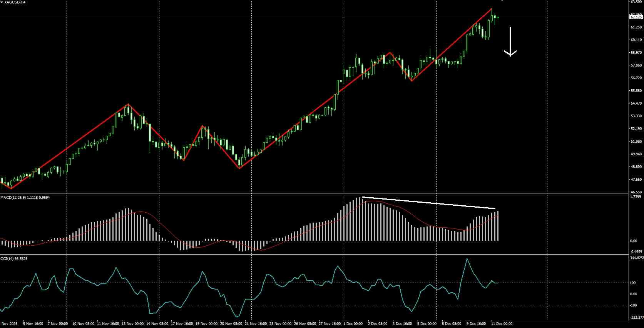
Task: Click the 10 Nov 08:00 time label
Action: tap(84, 324)
